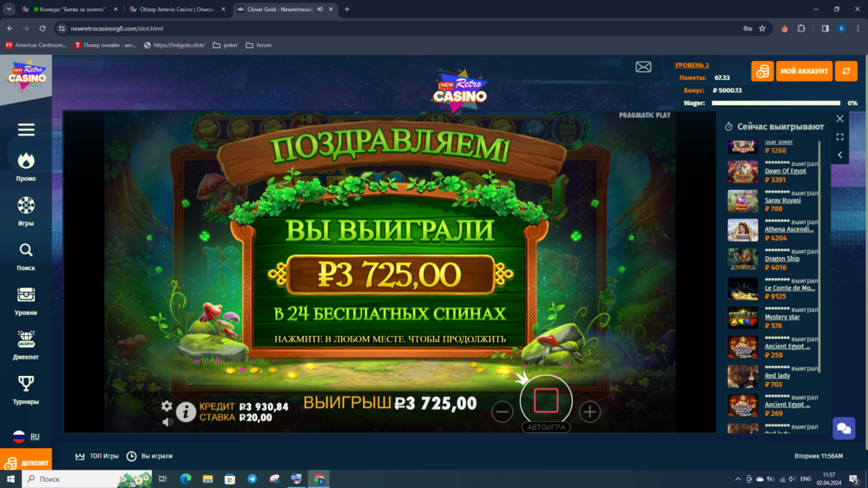Screen dimensions: 868x488
Task: Open the envelope messages icon
Action: [643, 67]
